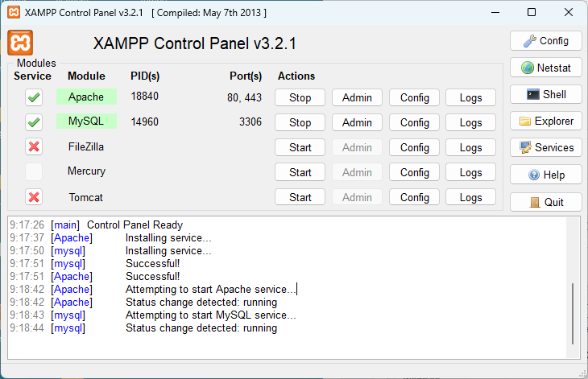This screenshot has height=379, width=588.
Task: Quit XAMPP using the door icon
Action: coord(545,202)
